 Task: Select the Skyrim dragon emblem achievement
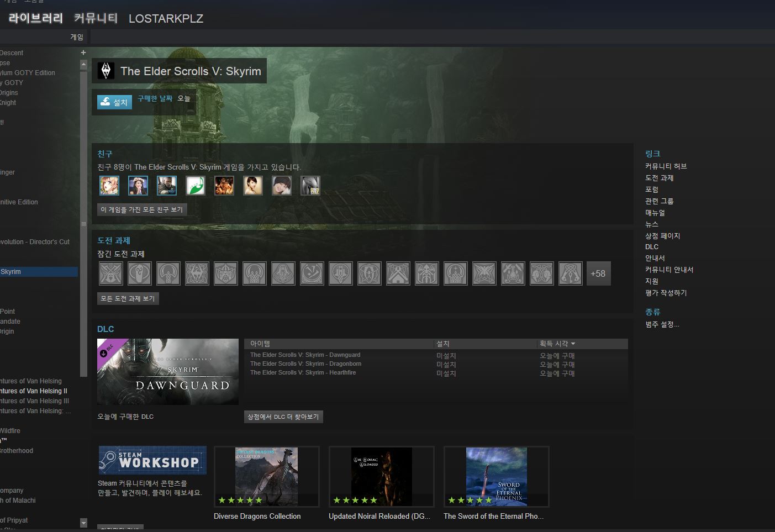point(197,273)
